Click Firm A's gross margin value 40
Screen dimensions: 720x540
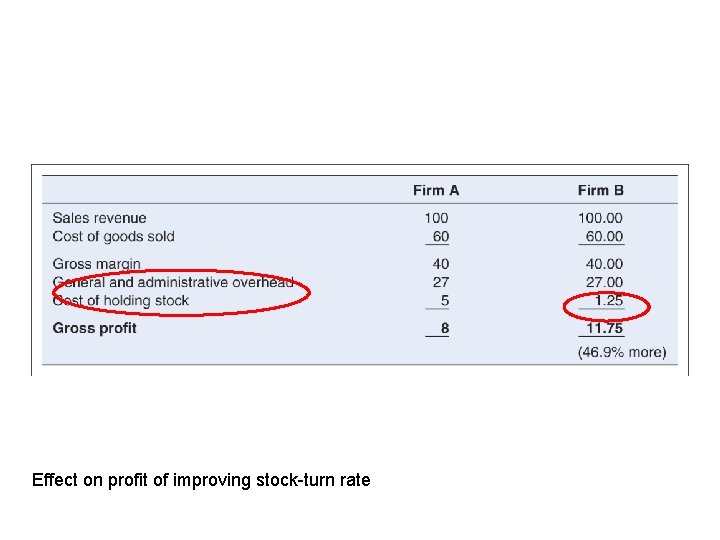pos(440,264)
